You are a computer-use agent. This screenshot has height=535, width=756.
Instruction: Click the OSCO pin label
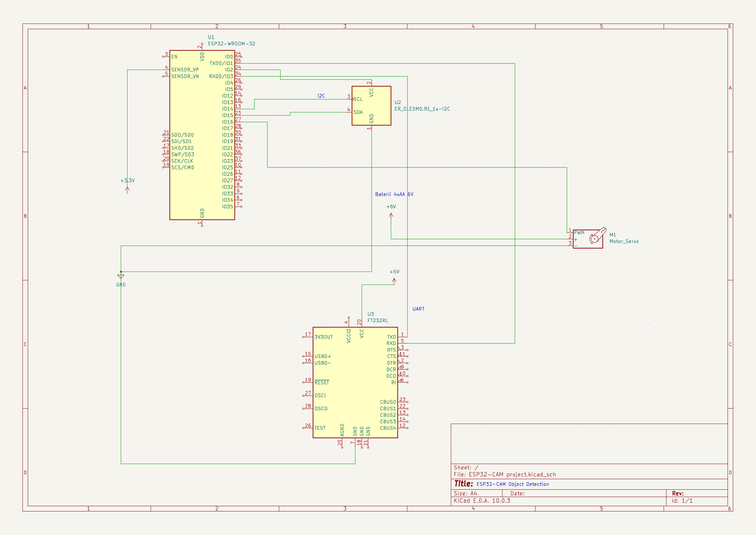(x=321, y=409)
